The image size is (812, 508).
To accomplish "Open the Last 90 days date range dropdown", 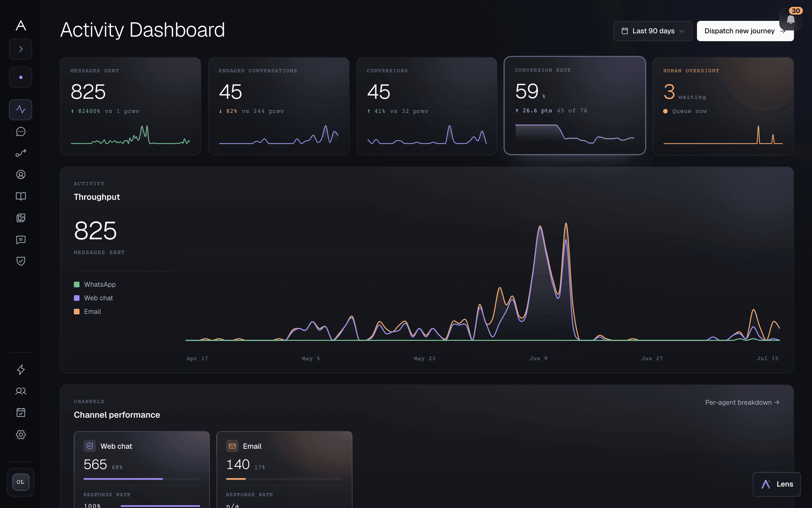I will (653, 31).
